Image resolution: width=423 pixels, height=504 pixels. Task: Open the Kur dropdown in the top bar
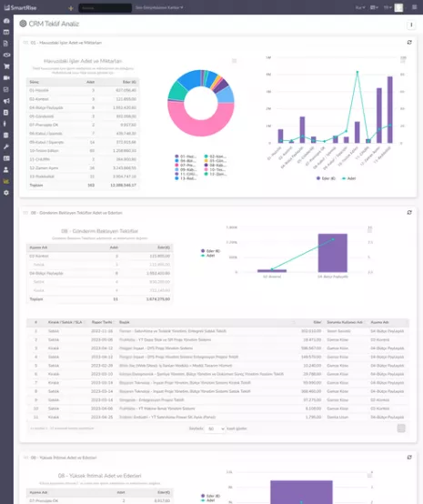coord(360,7)
